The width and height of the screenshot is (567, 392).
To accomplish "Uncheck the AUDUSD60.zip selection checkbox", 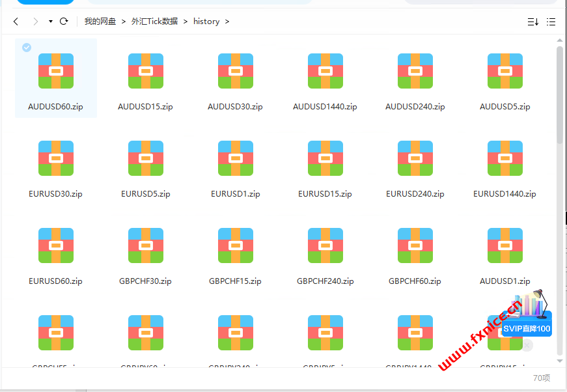I will tap(27, 48).
